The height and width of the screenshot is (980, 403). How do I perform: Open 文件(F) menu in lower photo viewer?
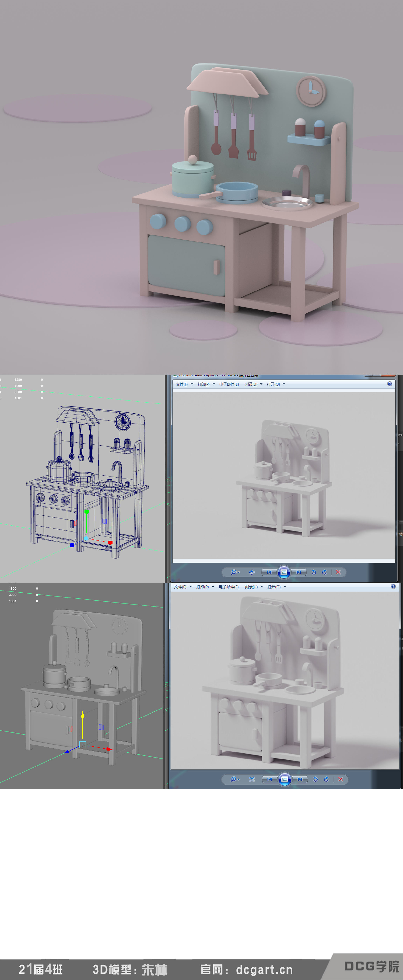click(x=183, y=587)
